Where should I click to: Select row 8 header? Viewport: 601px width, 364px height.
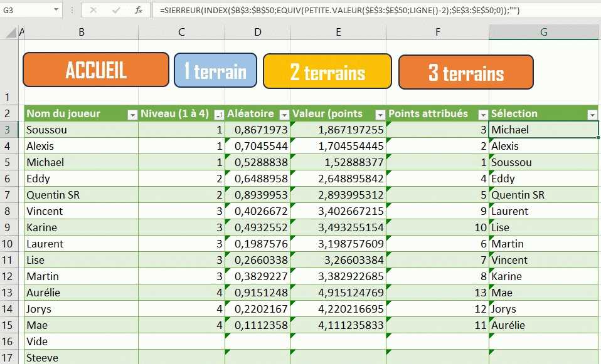tap(11, 211)
